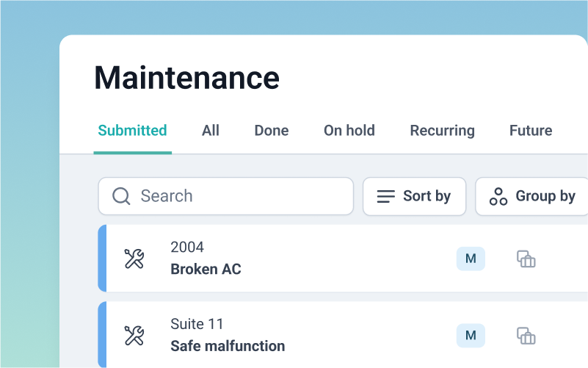Screen dimensions: 588x368
Task: Click the M priority badge on Broken AC
Action: coord(471,259)
